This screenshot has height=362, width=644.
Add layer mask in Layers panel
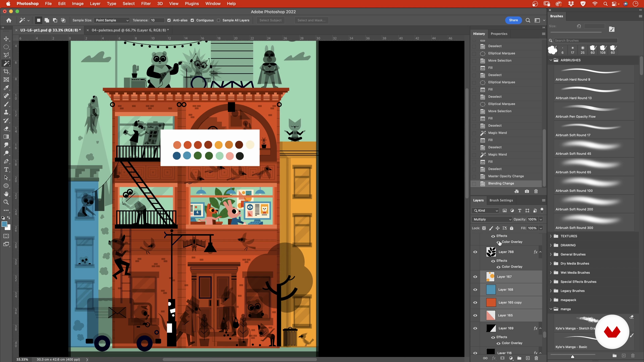[502, 358]
